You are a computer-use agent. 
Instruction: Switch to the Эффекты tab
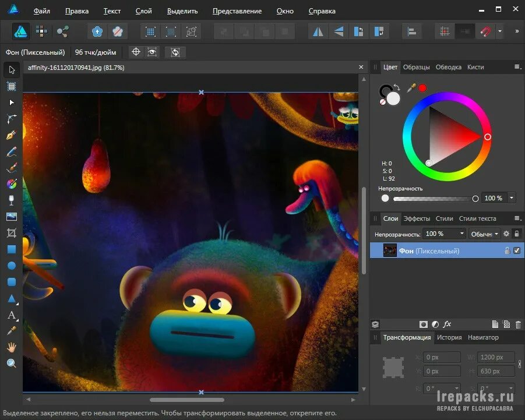point(417,218)
